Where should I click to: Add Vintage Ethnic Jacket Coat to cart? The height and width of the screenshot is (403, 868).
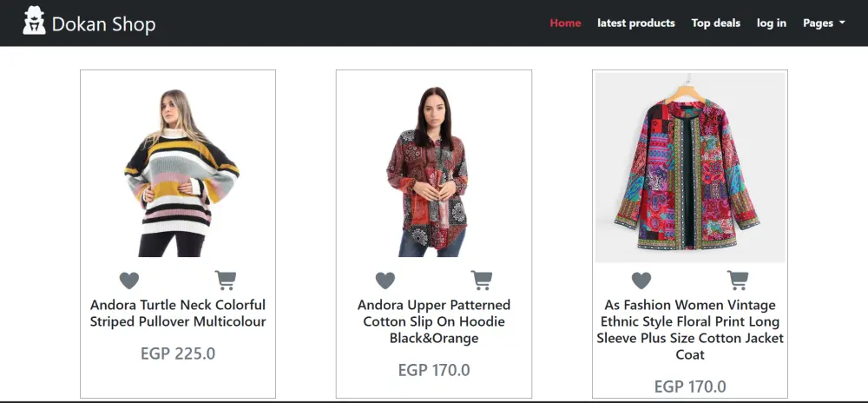click(x=738, y=281)
